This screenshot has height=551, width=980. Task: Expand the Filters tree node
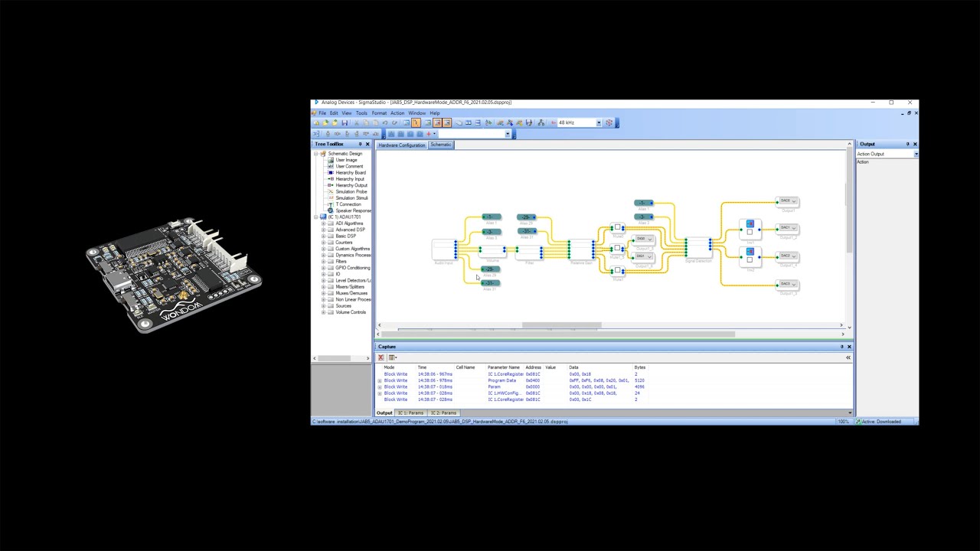click(323, 262)
